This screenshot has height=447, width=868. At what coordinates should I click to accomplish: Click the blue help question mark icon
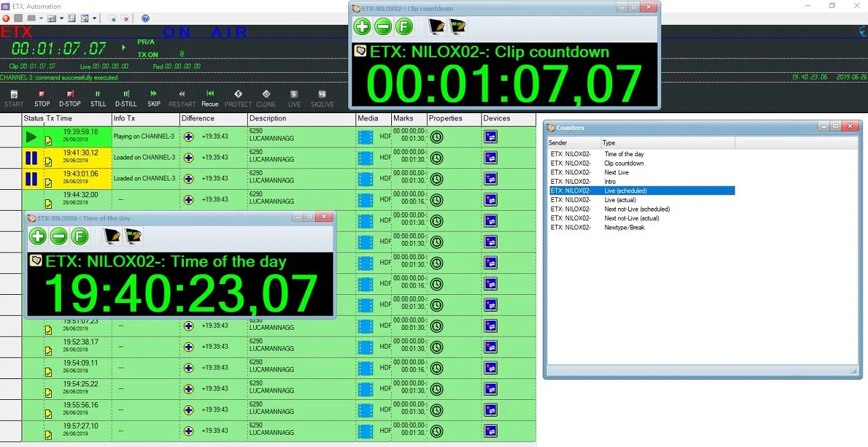(x=145, y=18)
